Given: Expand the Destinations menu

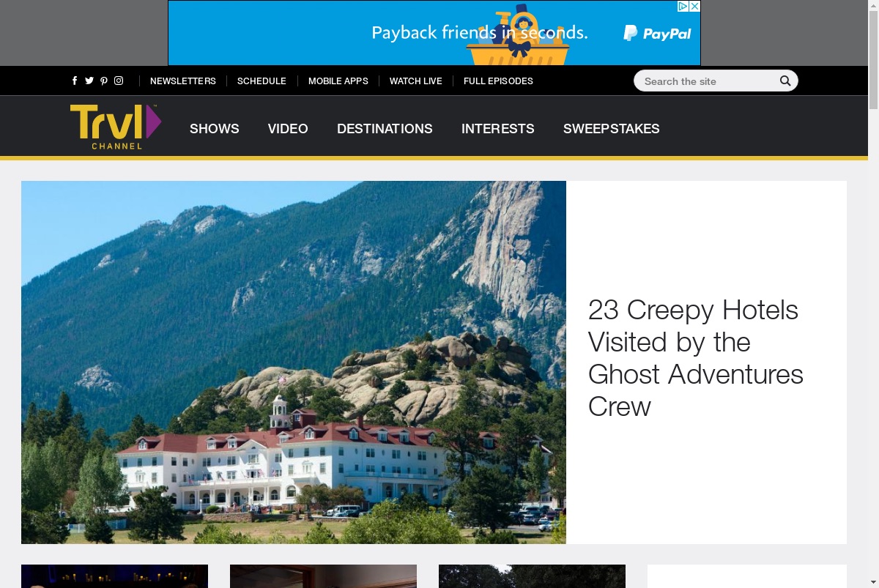Looking at the screenshot, I should click(385, 129).
